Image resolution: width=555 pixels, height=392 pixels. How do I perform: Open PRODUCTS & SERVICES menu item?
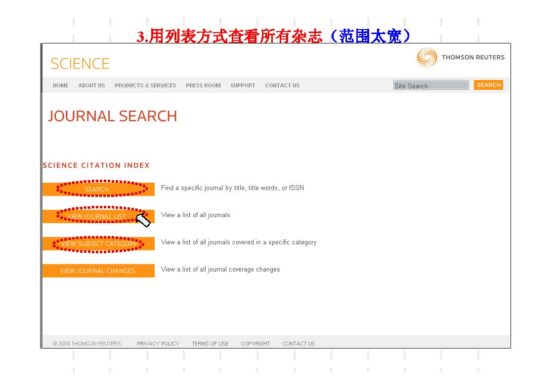coord(145,85)
